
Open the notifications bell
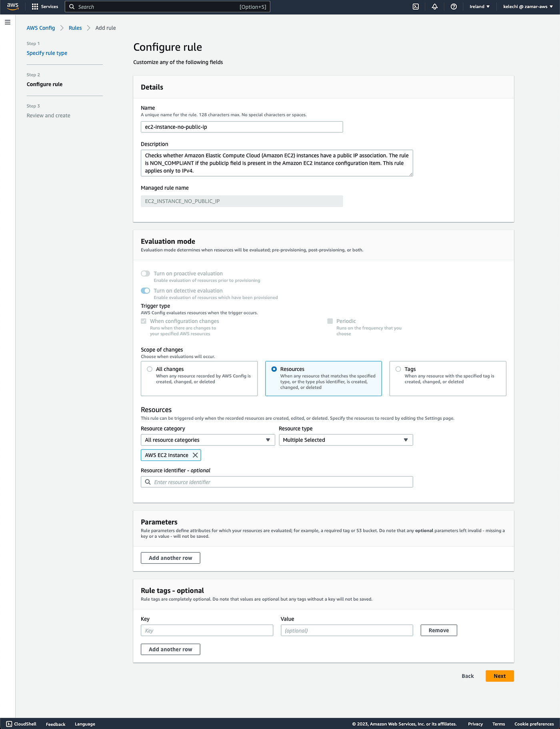pyautogui.click(x=434, y=7)
